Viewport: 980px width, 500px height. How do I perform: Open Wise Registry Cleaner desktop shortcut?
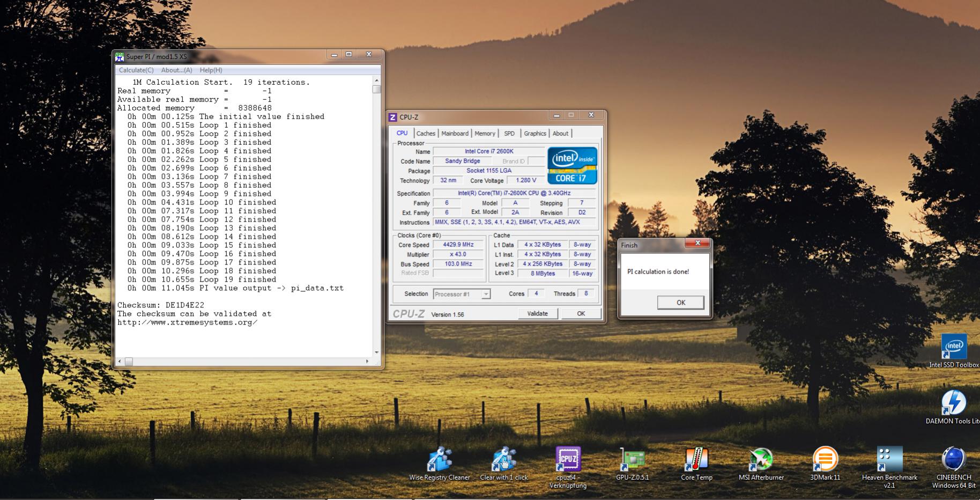(439, 465)
